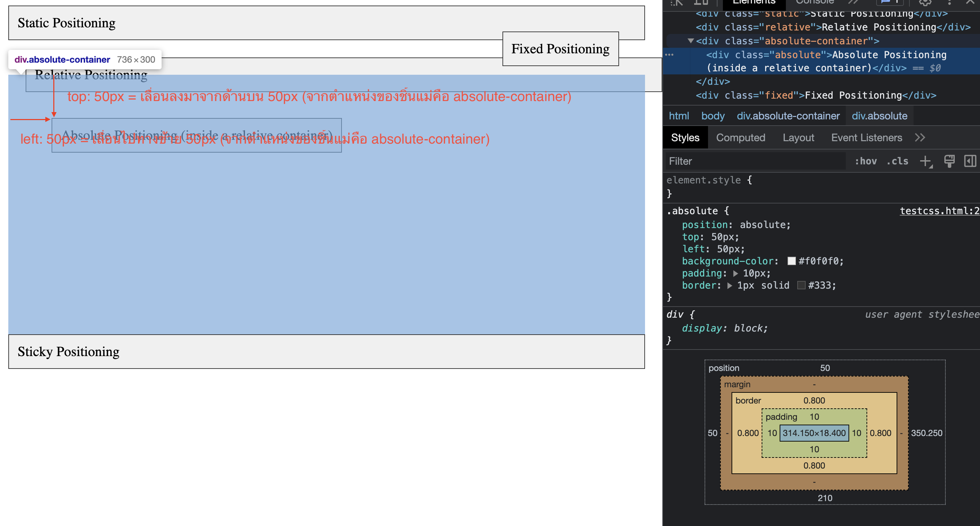Open testcss.html source link
This screenshot has height=526, width=980.
click(x=939, y=211)
